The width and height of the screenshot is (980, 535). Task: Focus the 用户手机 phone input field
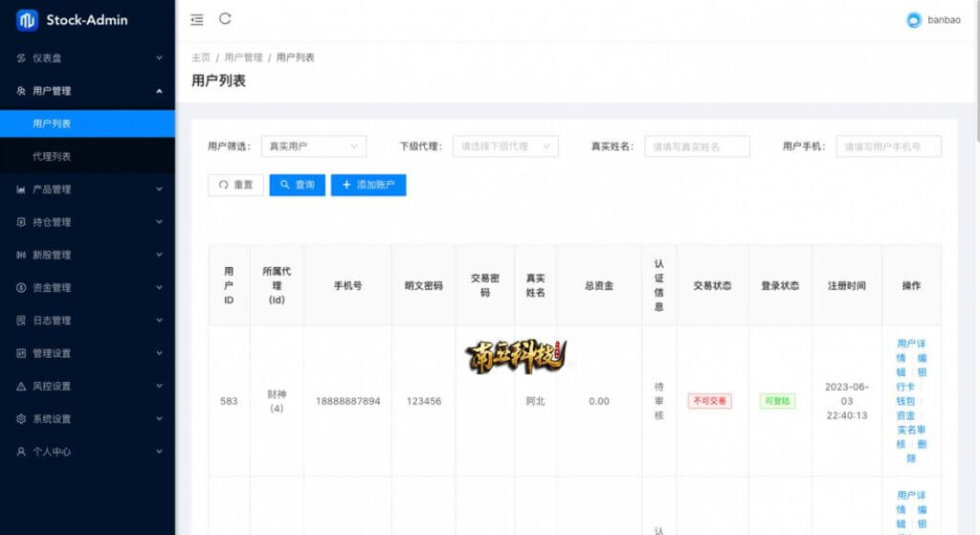coord(888,146)
